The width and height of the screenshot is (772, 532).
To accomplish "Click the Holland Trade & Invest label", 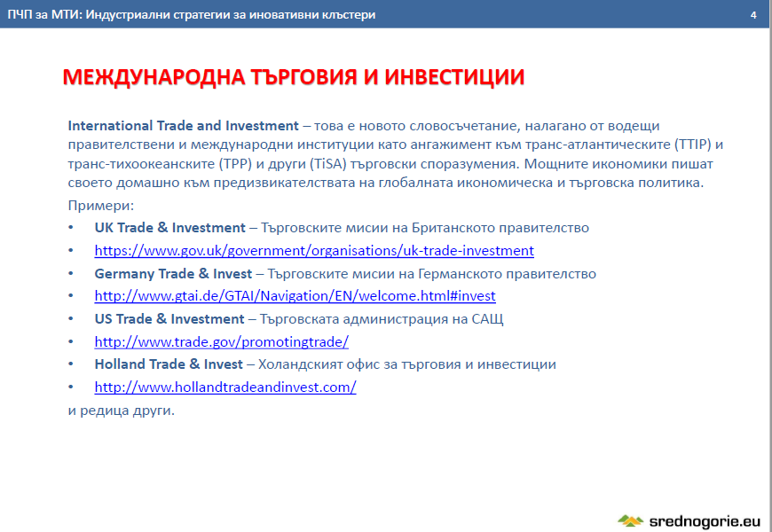I will point(169,364).
